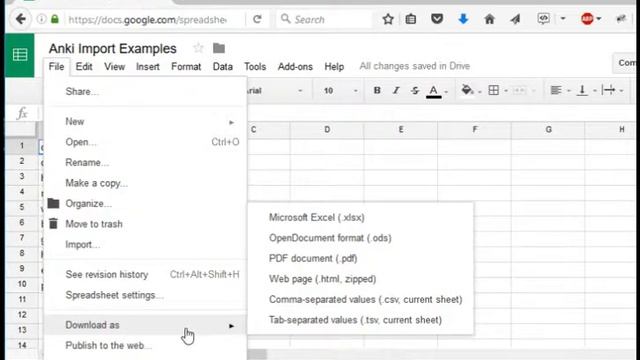Open browser downloads blue arrow

pos(463,19)
